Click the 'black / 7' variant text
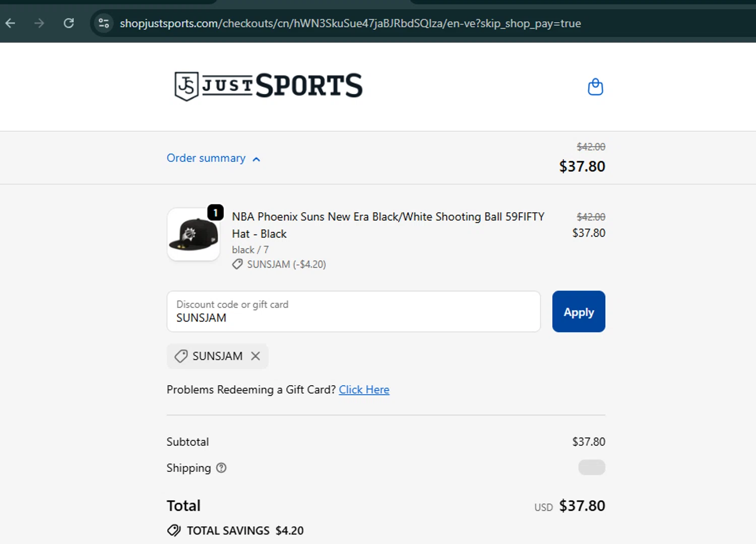The width and height of the screenshot is (756, 544). (250, 250)
